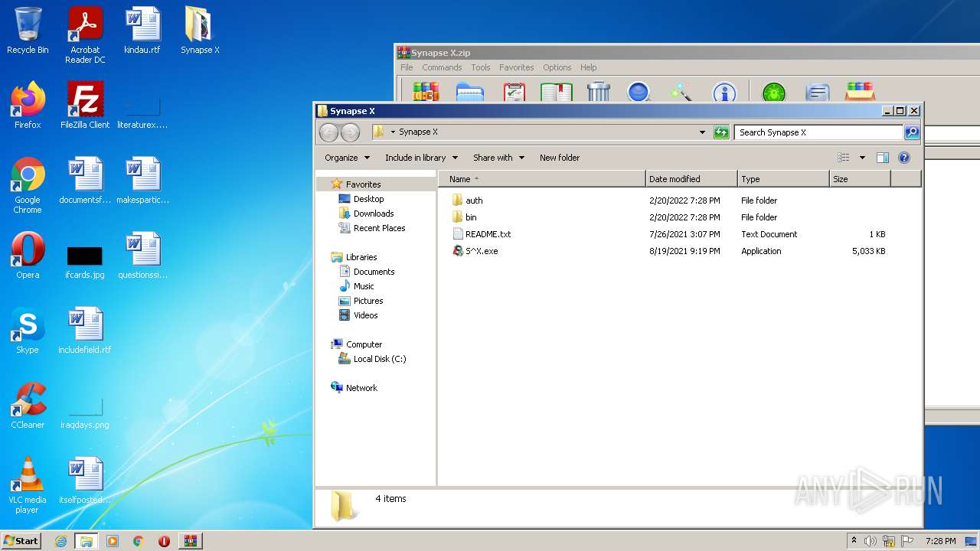This screenshot has width=980, height=551.
Task: Launch VLC media player shortcut
Action: 28,485
